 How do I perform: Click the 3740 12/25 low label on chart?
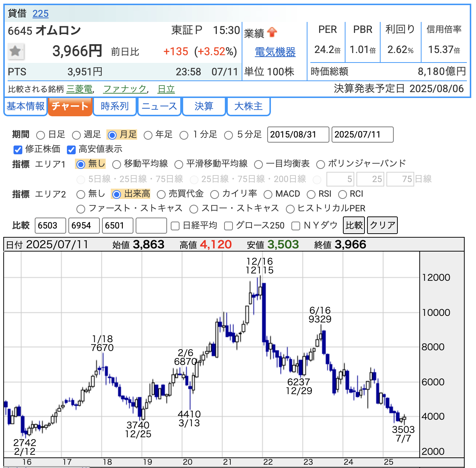coord(138,430)
